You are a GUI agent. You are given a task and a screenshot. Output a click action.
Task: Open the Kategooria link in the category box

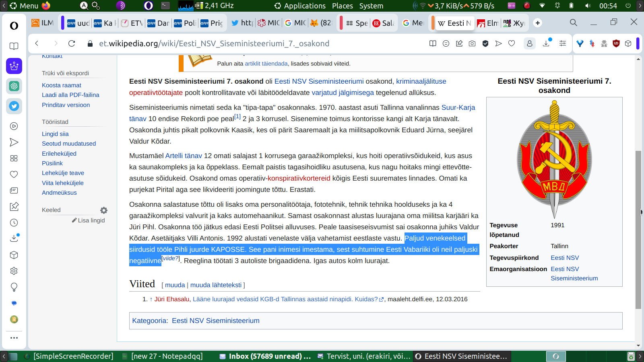149,321
